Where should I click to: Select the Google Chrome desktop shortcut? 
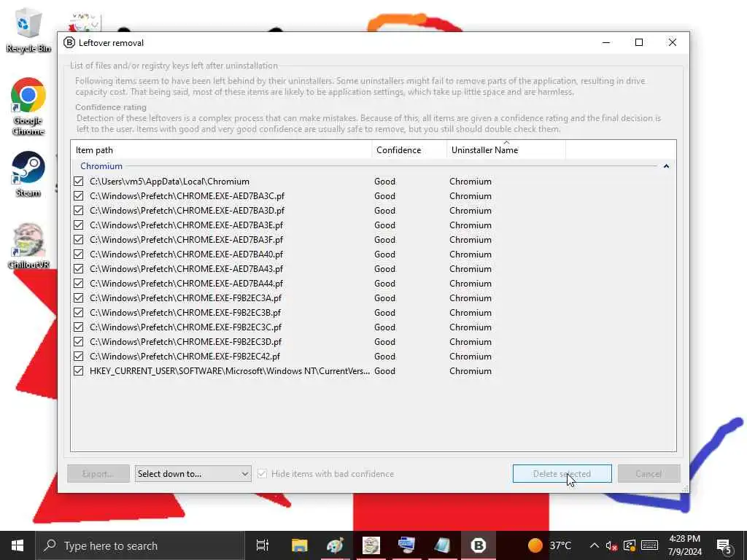click(x=28, y=106)
